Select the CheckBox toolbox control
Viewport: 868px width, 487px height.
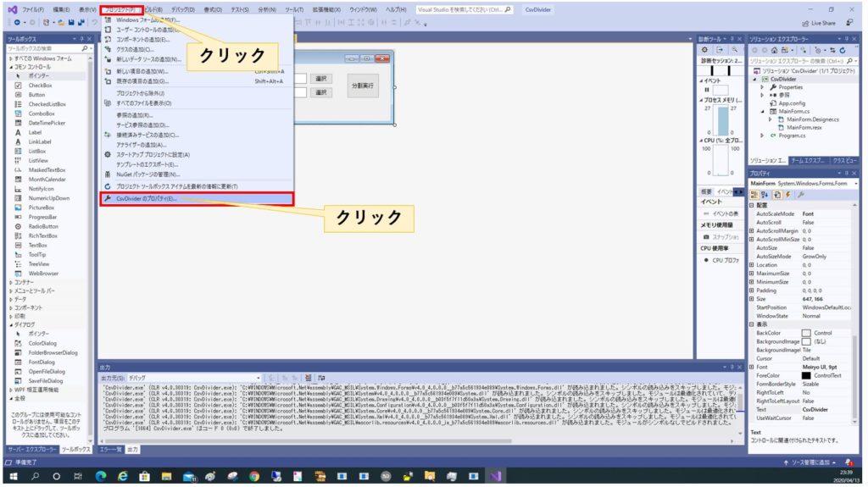point(40,86)
